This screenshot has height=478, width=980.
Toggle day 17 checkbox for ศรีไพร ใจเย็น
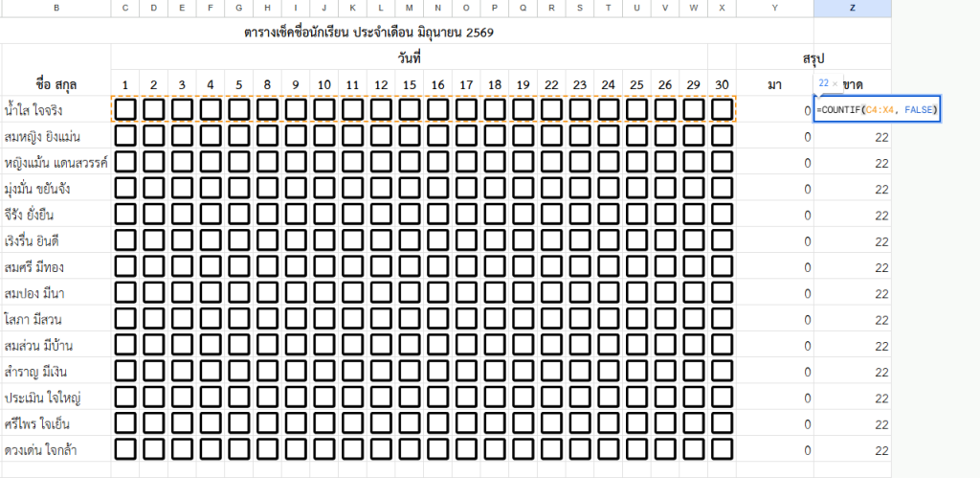point(466,424)
